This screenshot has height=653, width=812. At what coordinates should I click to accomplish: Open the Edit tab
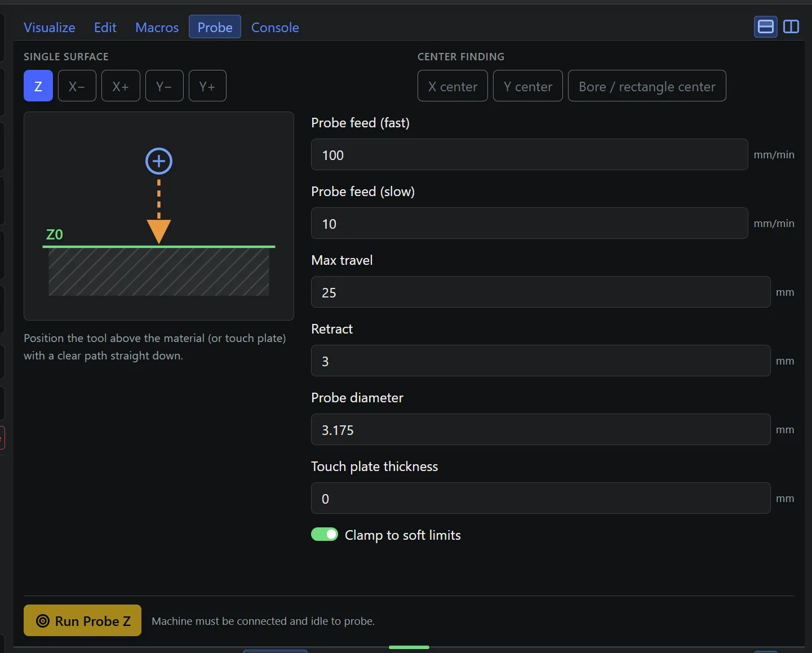[105, 27]
